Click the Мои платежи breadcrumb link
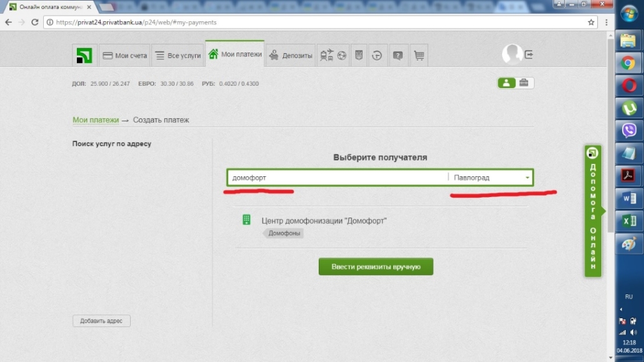 [96, 120]
